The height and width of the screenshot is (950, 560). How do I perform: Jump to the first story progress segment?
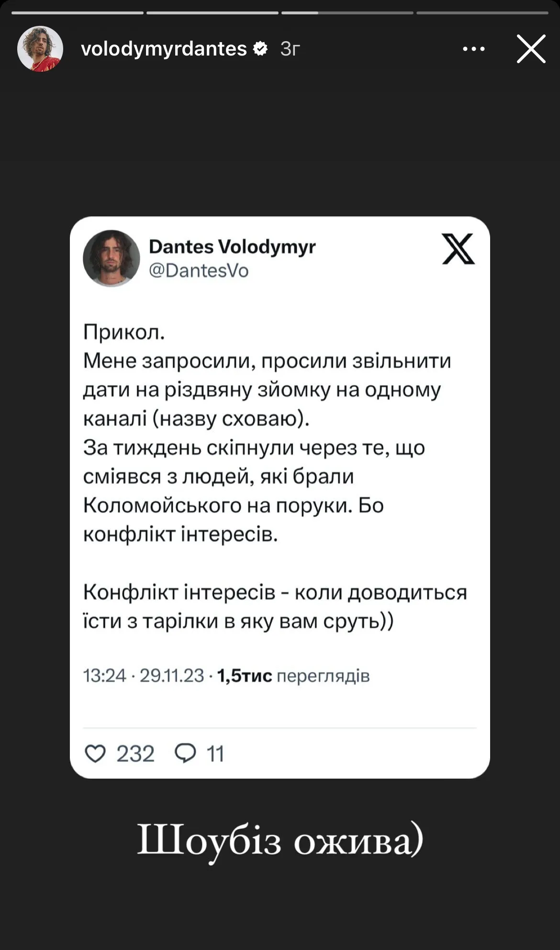coord(78,13)
